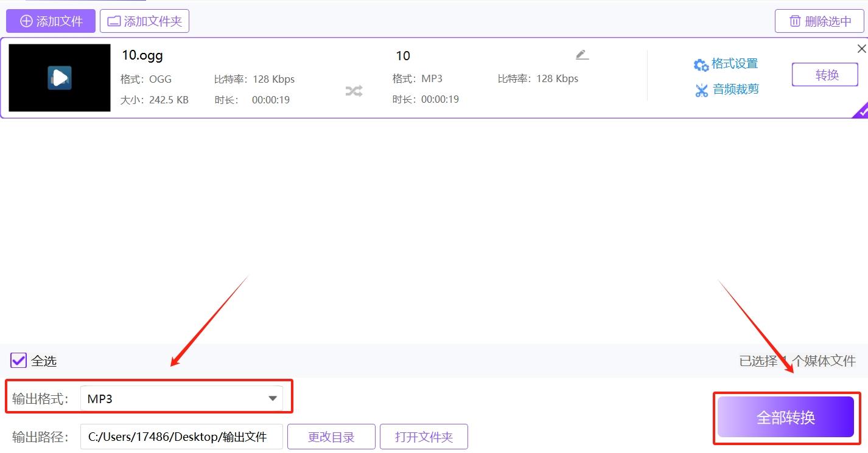Image resolution: width=868 pixels, height=453 pixels.
Task: Click 更改目录 to change output directory
Action: tap(331, 436)
